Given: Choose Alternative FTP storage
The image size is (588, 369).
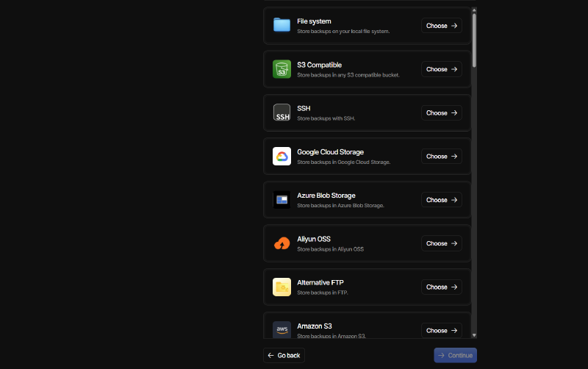Looking at the screenshot, I should (x=442, y=287).
